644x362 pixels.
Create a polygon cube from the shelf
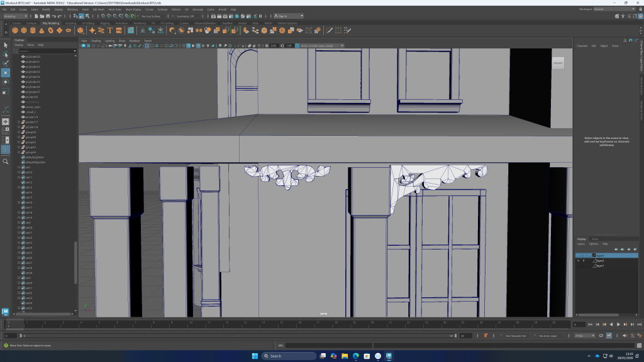24,30
